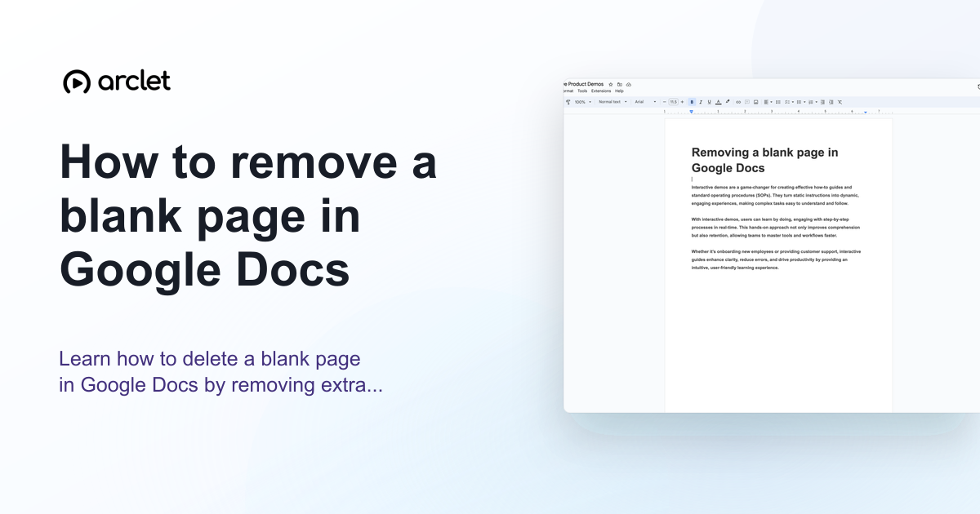Viewport: 980px width, 514px height.
Task: Click the move to folder icon
Action: (x=620, y=84)
